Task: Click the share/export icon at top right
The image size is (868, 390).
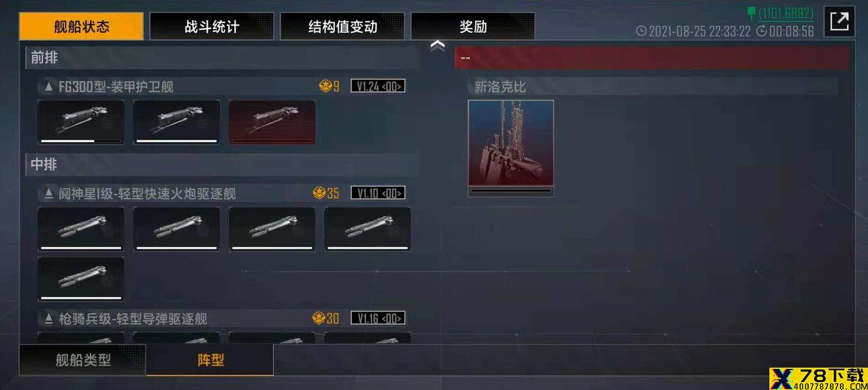Action: tap(839, 21)
